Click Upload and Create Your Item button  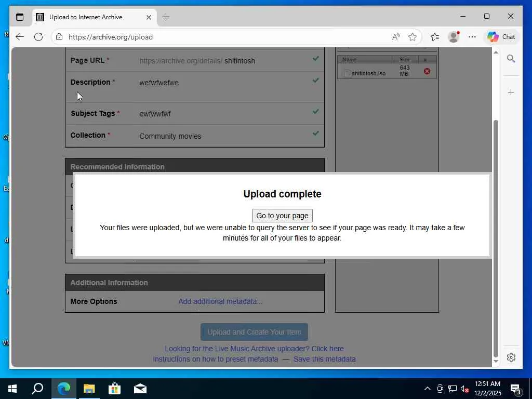tap(254, 332)
